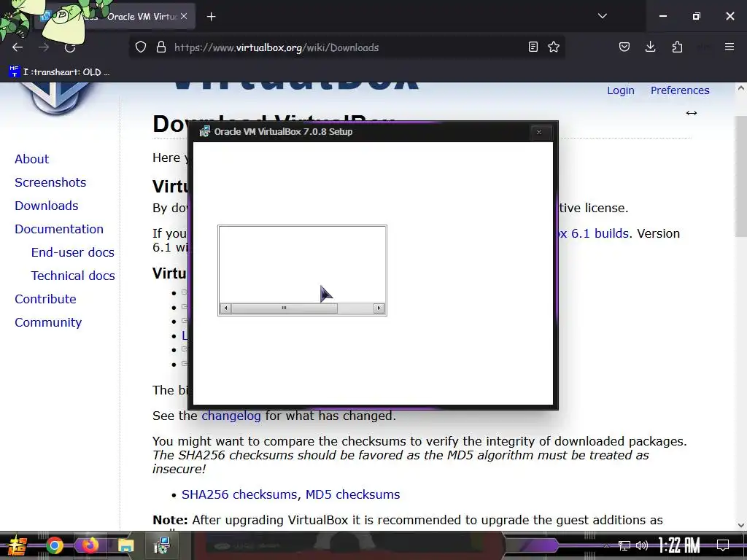This screenshot has height=560, width=747.
Task: Open the Firefox downloads panel
Action: click(x=650, y=47)
